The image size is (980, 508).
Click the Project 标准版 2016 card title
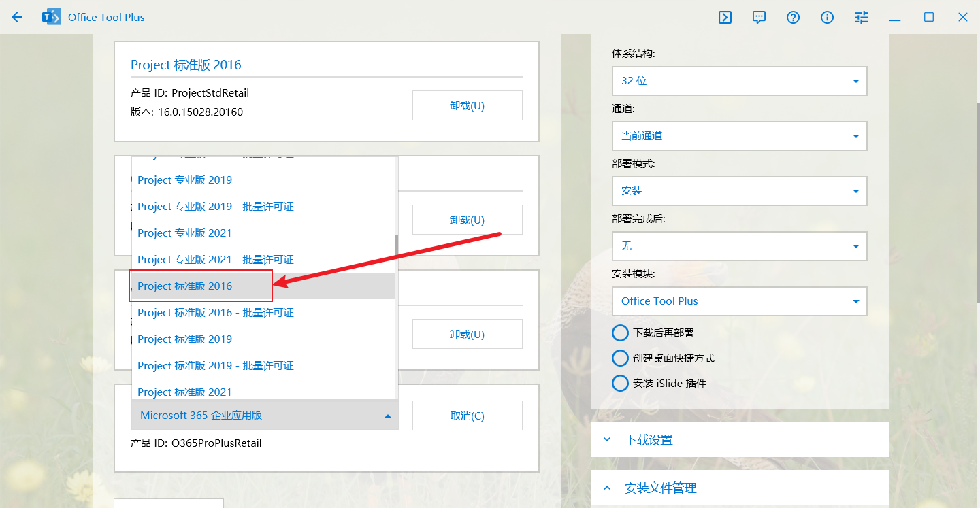tap(186, 65)
